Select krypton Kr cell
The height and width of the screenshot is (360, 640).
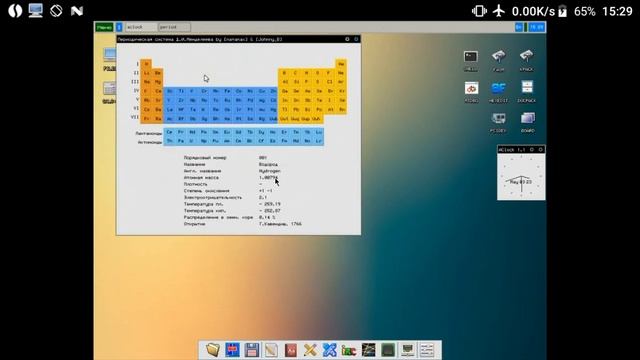pyautogui.click(x=342, y=91)
